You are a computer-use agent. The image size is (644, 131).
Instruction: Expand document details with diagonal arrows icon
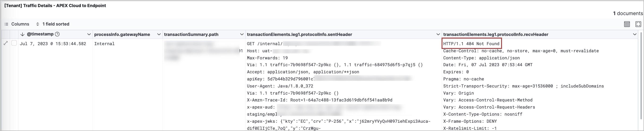pos(6,43)
